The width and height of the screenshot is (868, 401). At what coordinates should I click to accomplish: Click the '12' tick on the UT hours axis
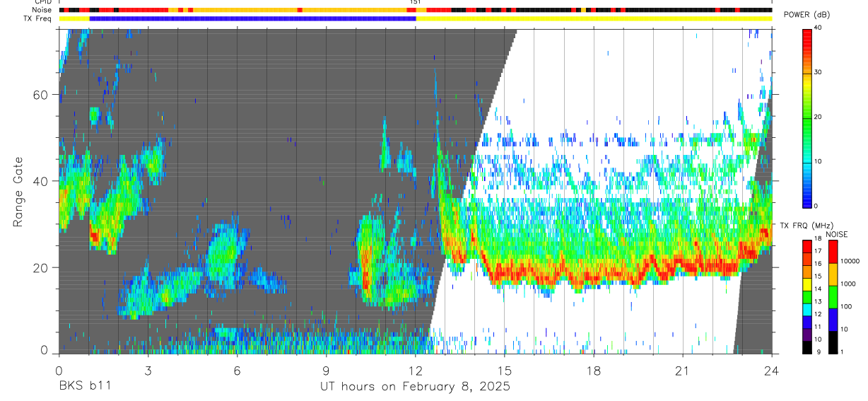click(x=416, y=370)
